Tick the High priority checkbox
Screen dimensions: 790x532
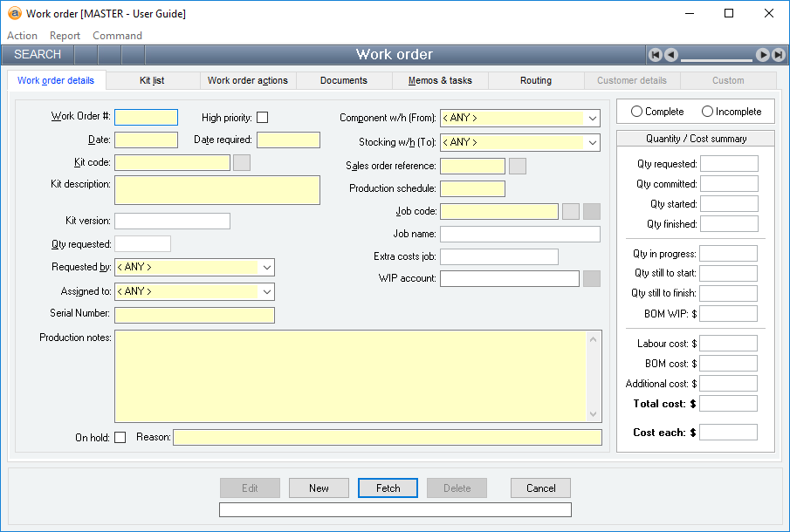coord(262,118)
